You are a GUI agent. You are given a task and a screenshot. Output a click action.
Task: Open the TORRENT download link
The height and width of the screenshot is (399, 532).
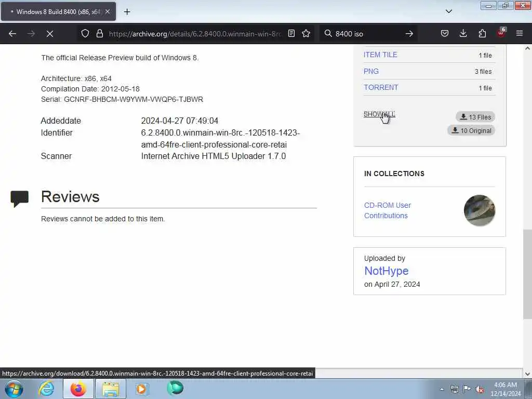[x=381, y=87]
